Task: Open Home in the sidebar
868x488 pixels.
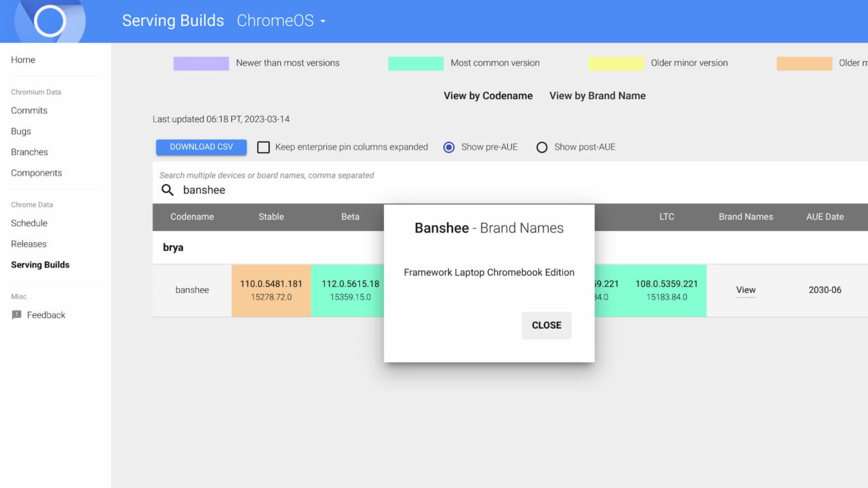Action: (23, 60)
